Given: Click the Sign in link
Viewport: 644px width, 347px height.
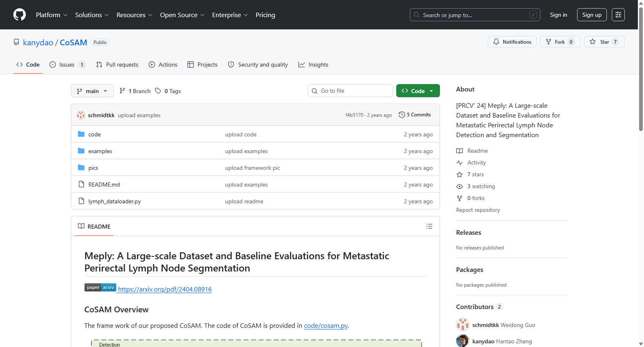Looking at the screenshot, I should (558, 15).
